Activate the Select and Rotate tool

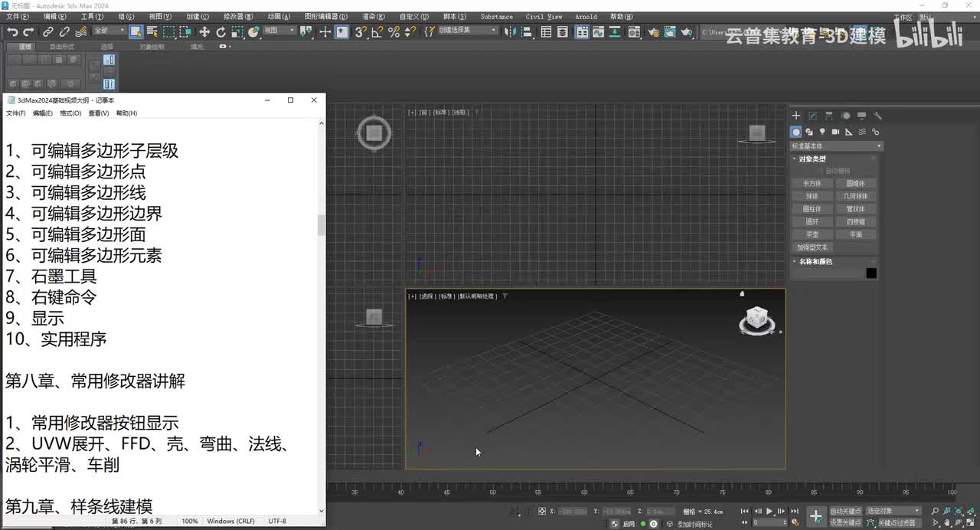click(221, 31)
